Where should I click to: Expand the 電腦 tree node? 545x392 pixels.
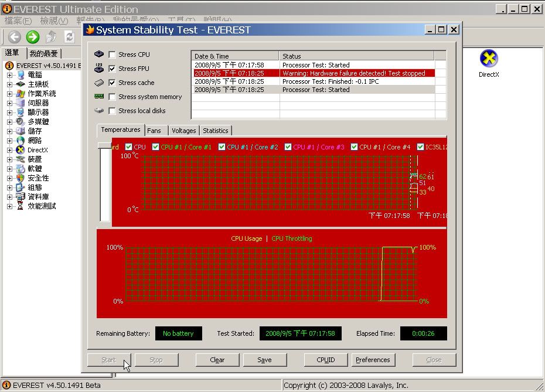point(10,75)
